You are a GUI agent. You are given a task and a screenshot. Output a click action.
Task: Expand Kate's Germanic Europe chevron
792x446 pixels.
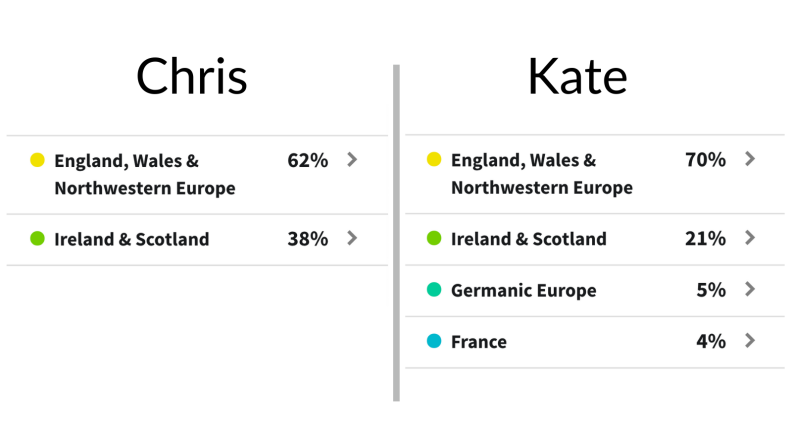[x=750, y=289]
